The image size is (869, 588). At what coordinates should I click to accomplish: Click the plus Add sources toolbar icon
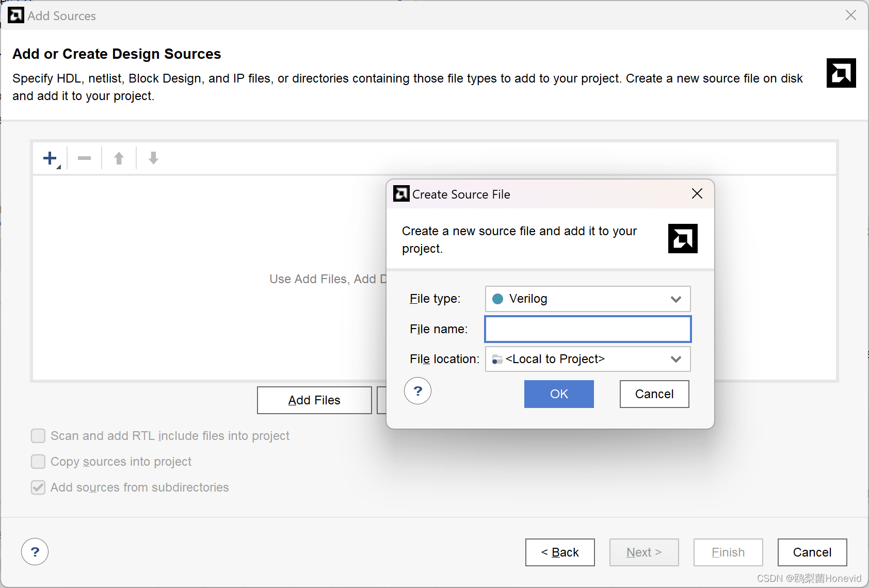[51, 158]
